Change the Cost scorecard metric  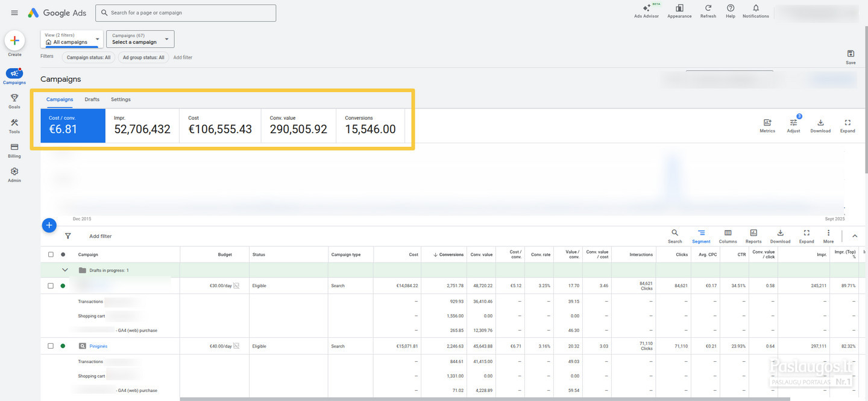pyautogui.click(x=220, y=126)
